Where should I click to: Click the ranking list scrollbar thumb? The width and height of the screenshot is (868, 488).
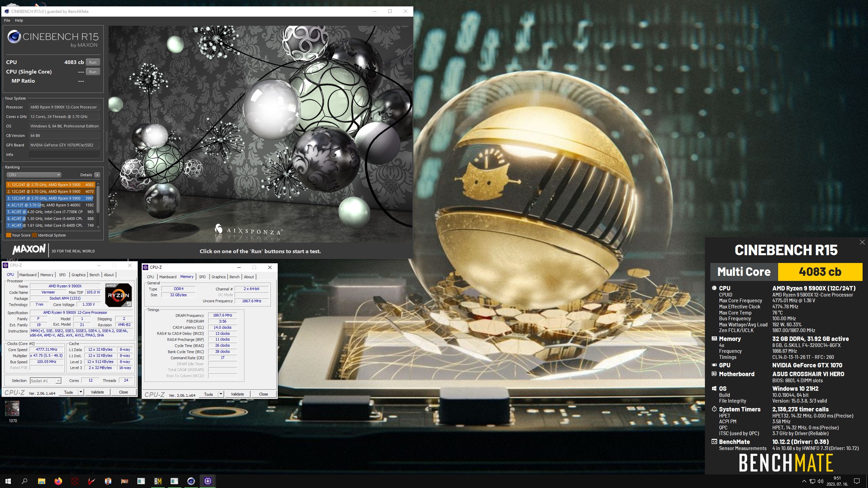(98, 199)
